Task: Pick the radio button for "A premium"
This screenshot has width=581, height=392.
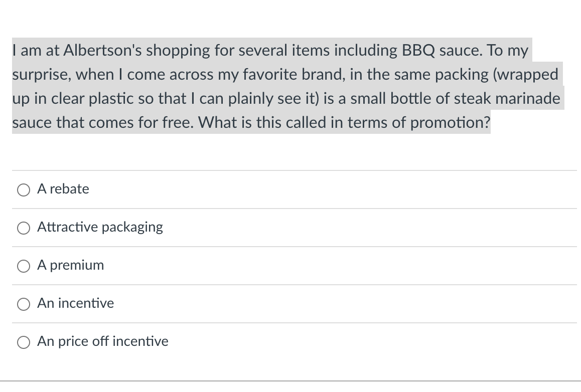Action: point(24,266)
